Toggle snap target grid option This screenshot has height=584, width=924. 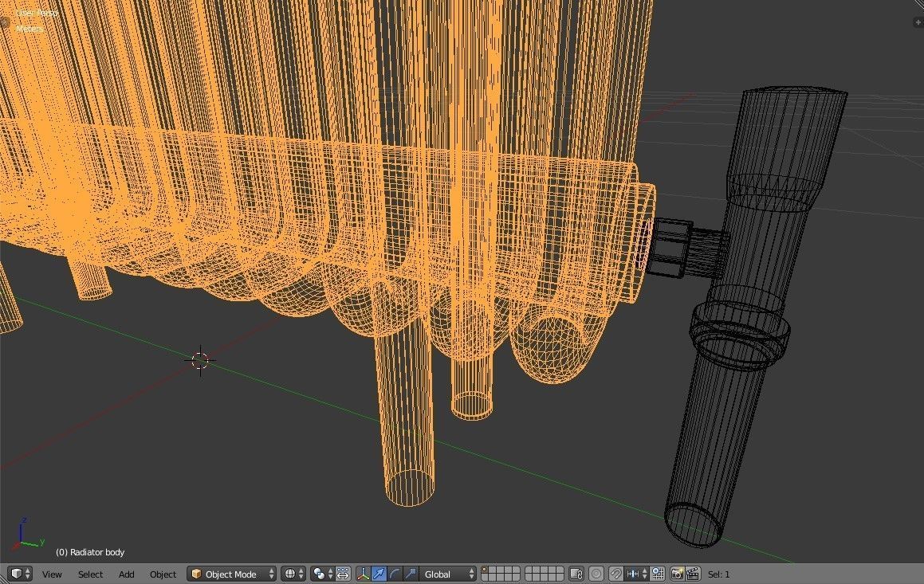tap(658, 574)
